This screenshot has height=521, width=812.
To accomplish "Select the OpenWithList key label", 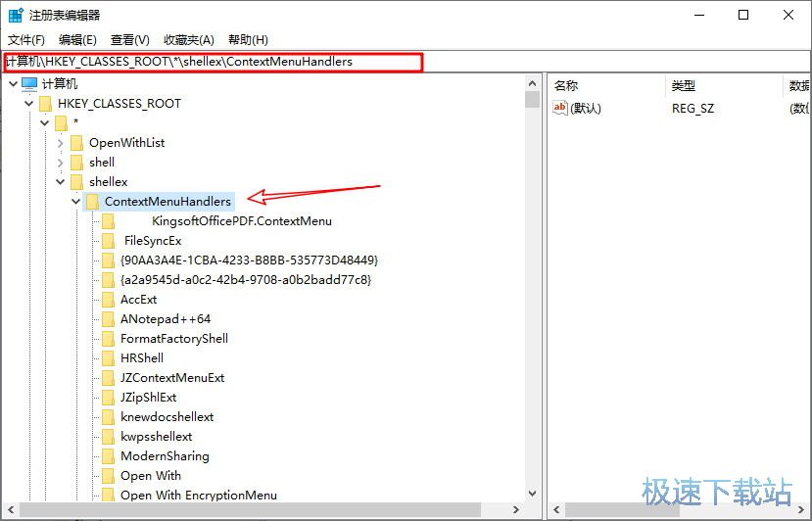I will pyautogui.click(x=127, y=143).
